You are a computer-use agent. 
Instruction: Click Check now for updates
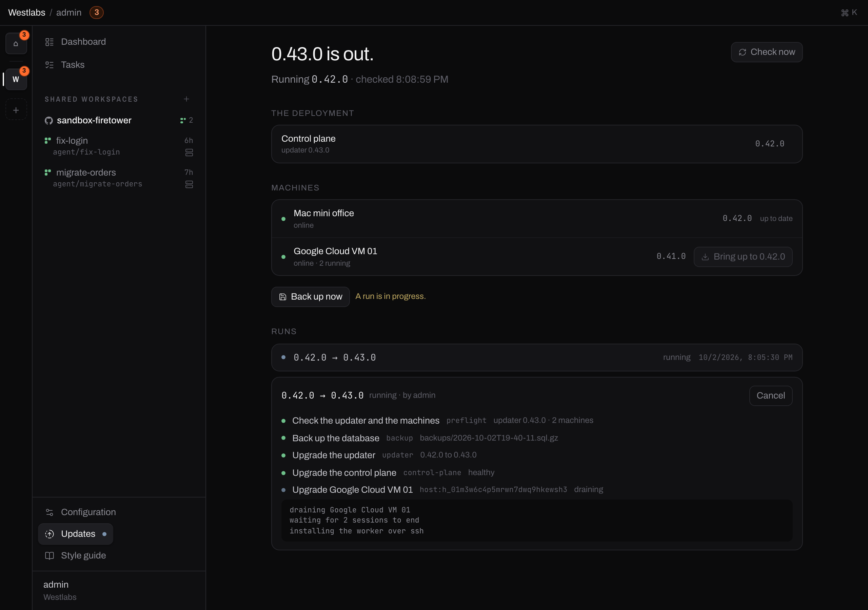tap(766, 52)
